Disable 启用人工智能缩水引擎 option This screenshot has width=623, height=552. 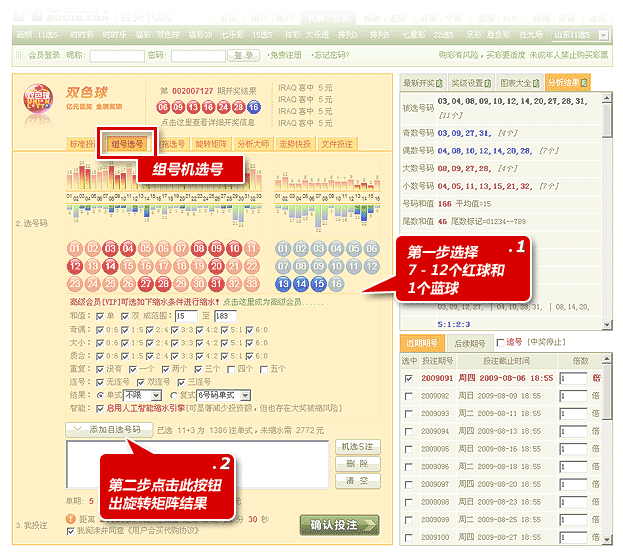(x=100, y=409)
